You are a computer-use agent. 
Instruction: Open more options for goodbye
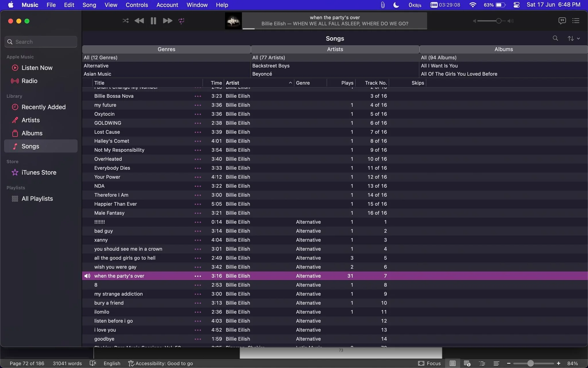click(x=198, y=339)
